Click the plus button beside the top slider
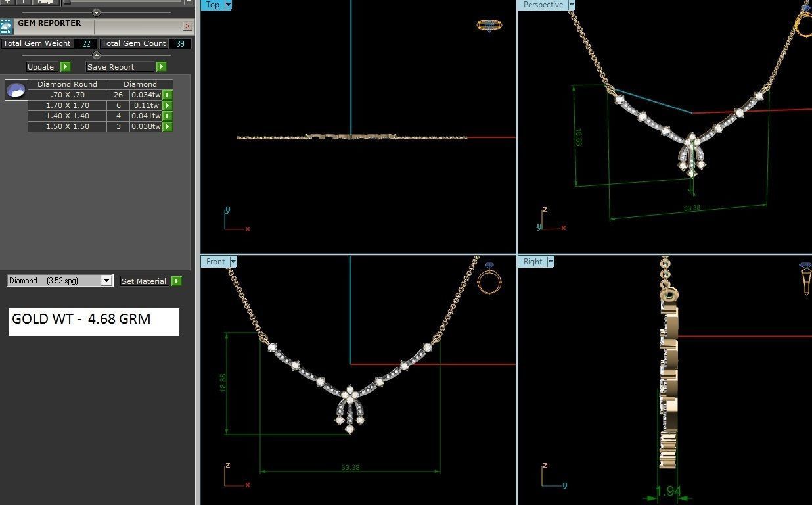 coord(189,2)
